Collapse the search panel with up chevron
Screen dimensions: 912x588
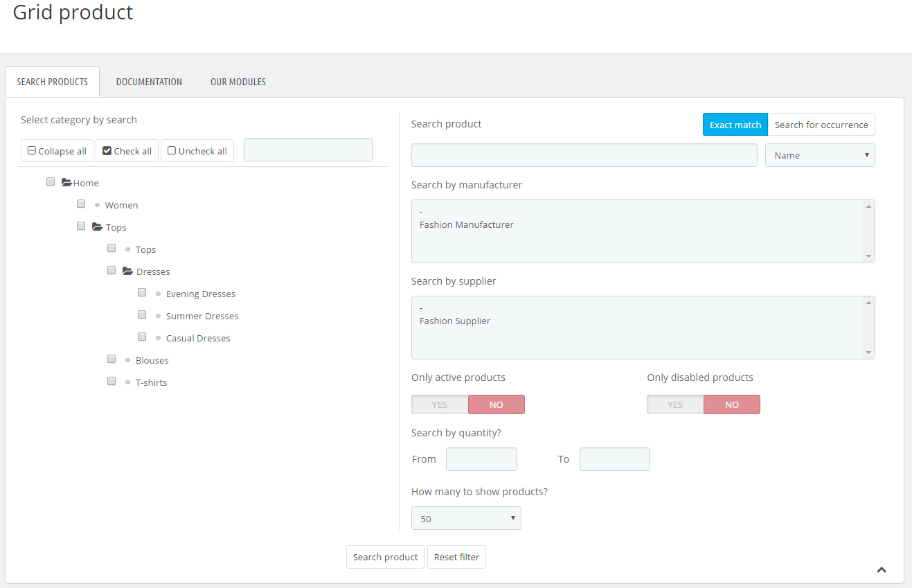(x=882, y=570)
